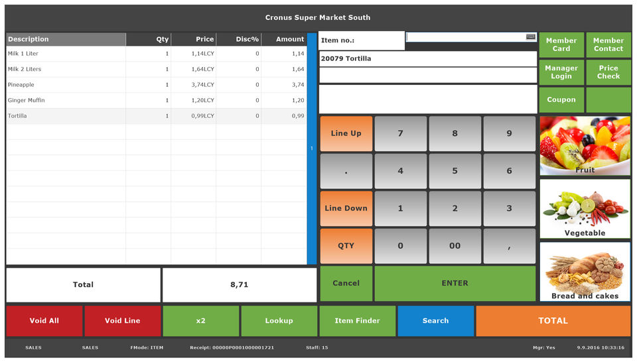Tap the blue Search button
This screenshot has width=637, height=364.
436,321
